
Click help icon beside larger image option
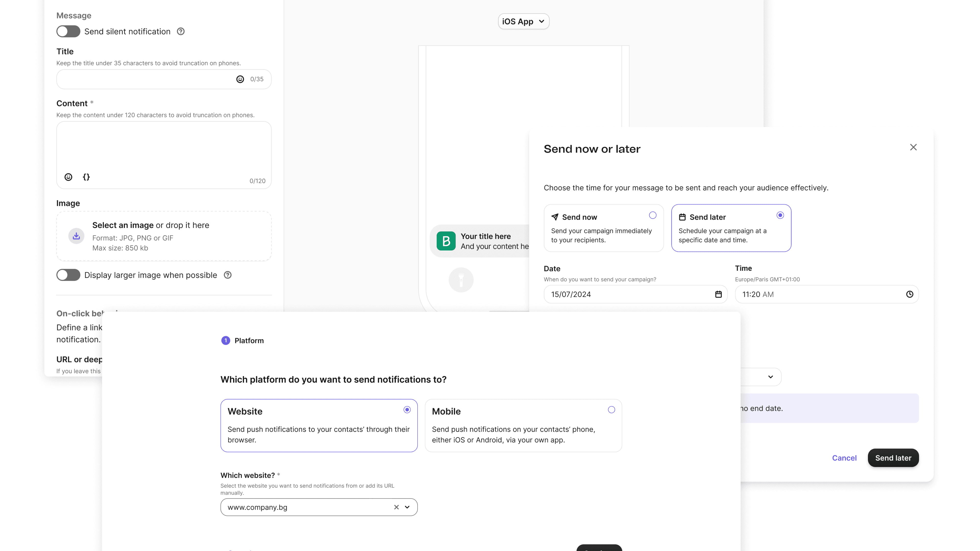click(227, 275)
